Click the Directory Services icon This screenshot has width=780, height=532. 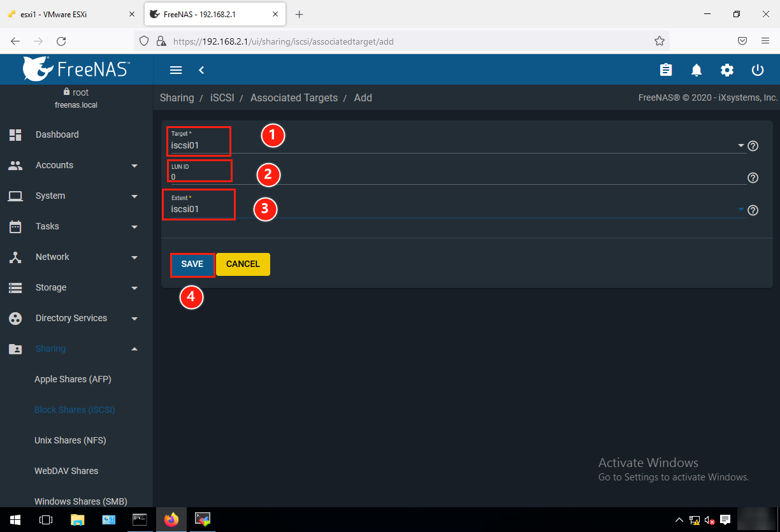[15, 318]
